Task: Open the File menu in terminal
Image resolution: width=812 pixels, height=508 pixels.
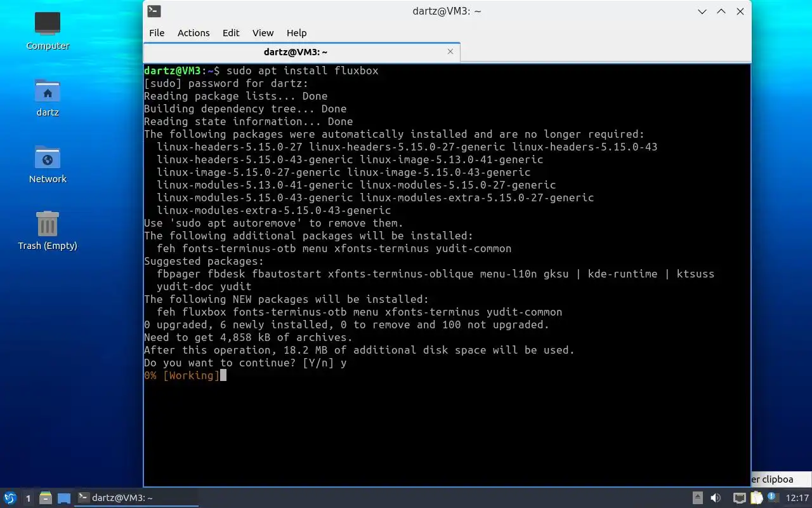Action: tap(157, 33)
